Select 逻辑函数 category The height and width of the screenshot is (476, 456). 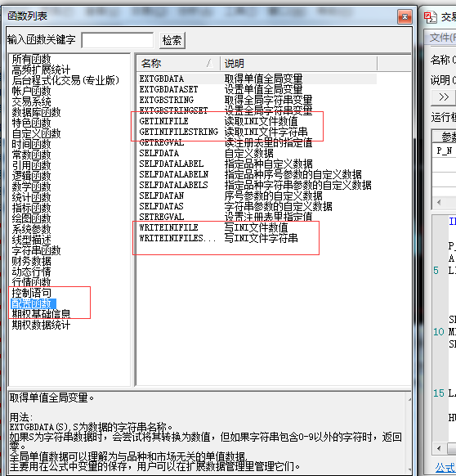[x=31, y=176]
